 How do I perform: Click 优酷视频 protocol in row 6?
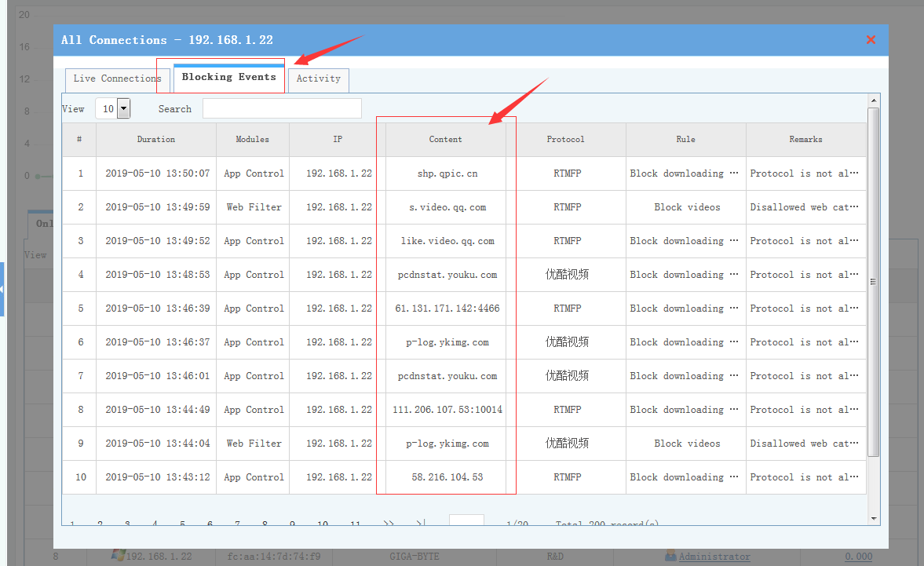point(567,341)
